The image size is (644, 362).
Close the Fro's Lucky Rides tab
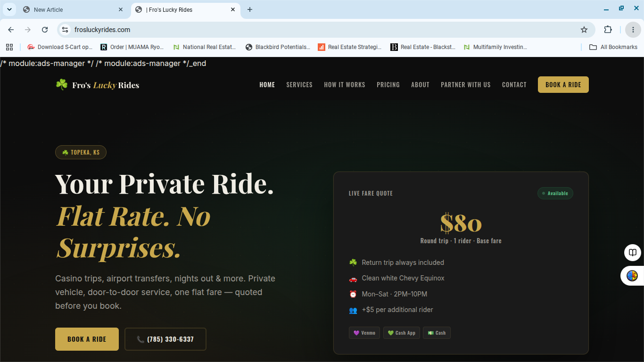tap(233, 9)
